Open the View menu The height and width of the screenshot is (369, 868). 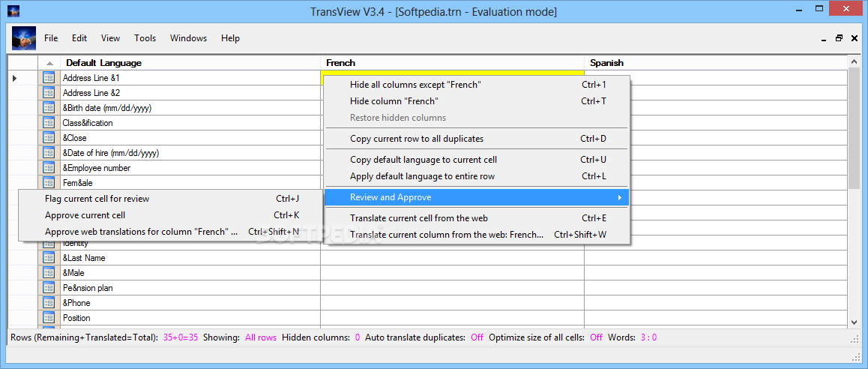pos(110,38)
